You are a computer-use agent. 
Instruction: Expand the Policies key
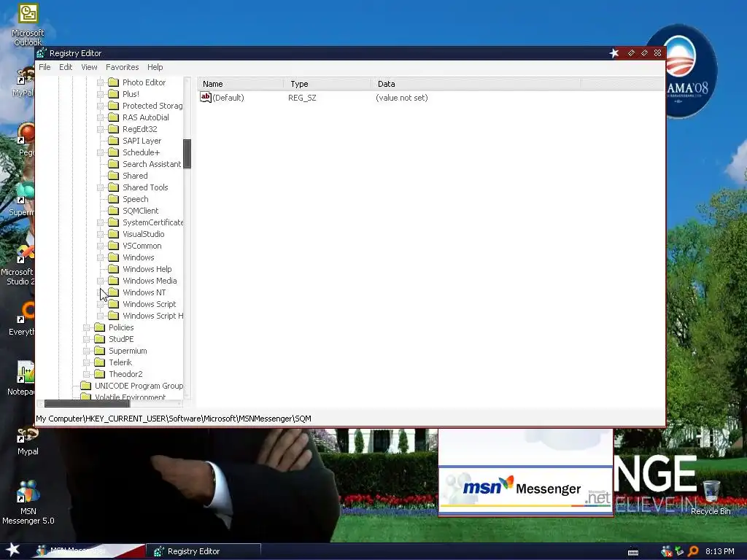[86, 327]
